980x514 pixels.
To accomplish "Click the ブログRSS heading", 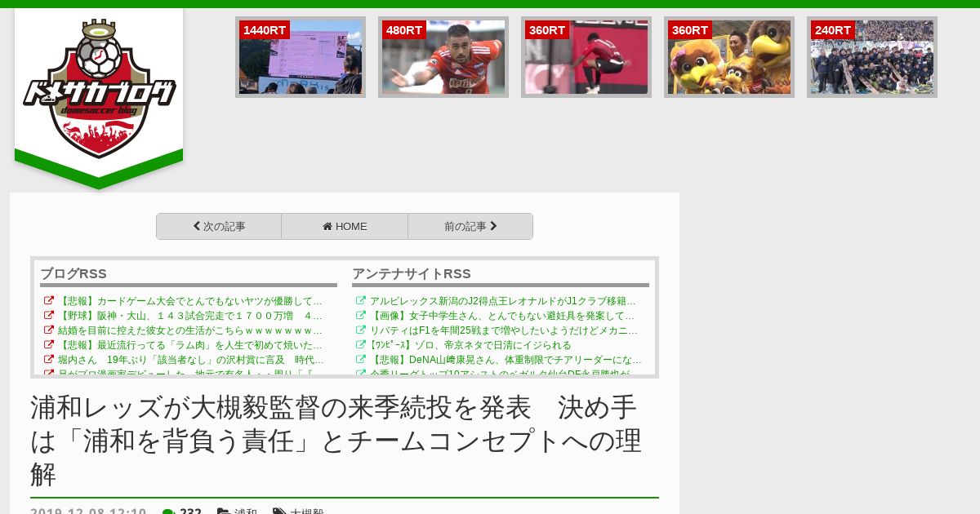I will point(73,274).
